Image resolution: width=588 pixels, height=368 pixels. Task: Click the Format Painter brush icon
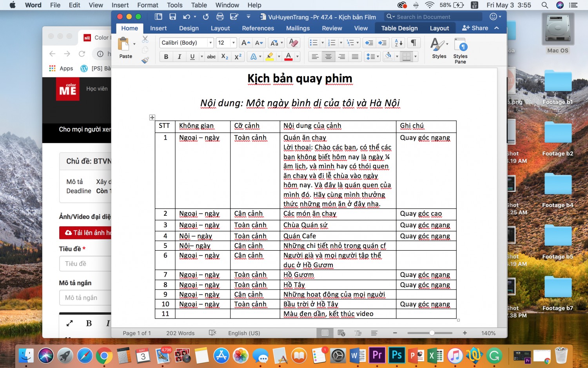pyautogui.click(x=145, y=60)
